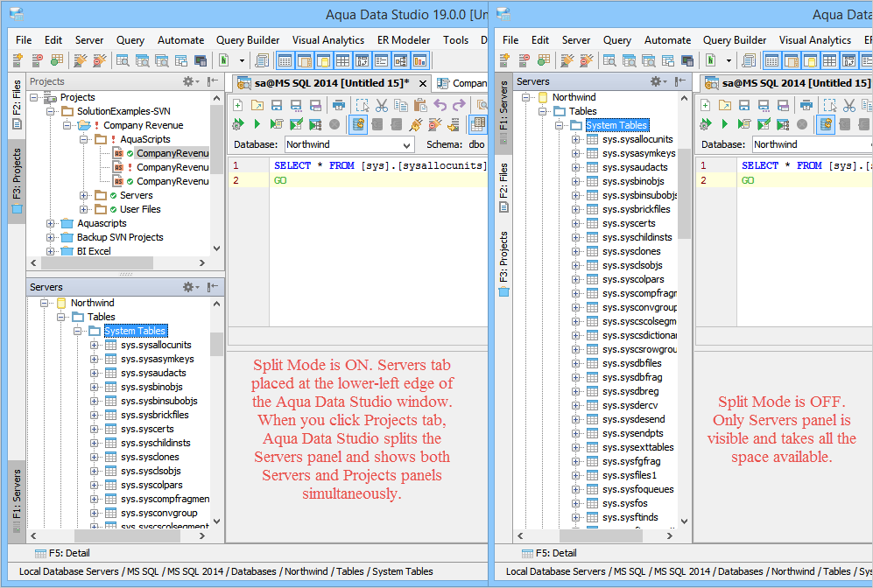Click Save icon in right window query toolbar
873x588 pixels.
click(744, 105)
